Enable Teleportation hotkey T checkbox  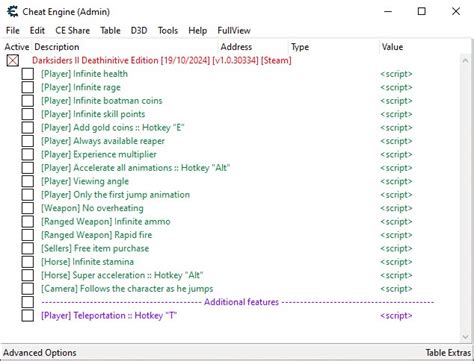click(28, 315)
